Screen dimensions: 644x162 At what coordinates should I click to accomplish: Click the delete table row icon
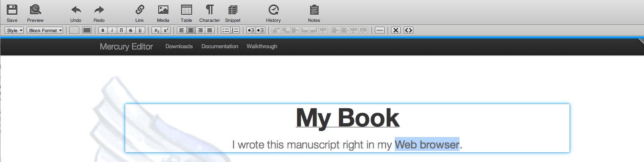[295, 30]
